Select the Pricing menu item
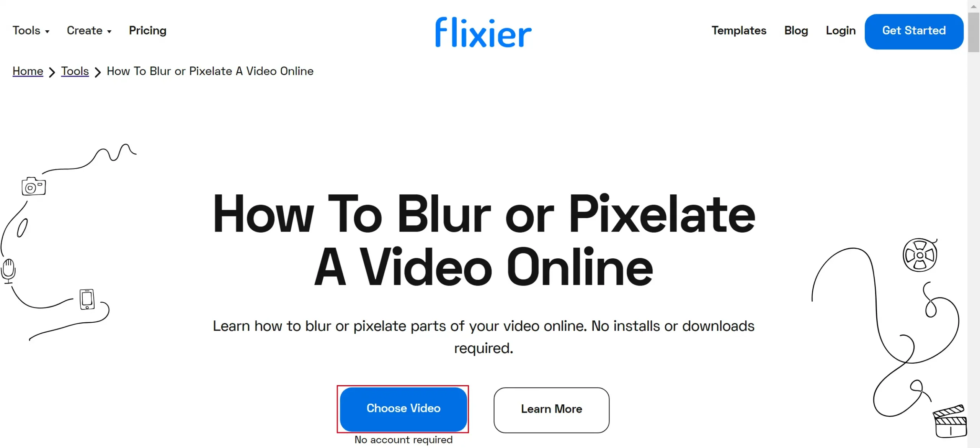 point(147,31)
